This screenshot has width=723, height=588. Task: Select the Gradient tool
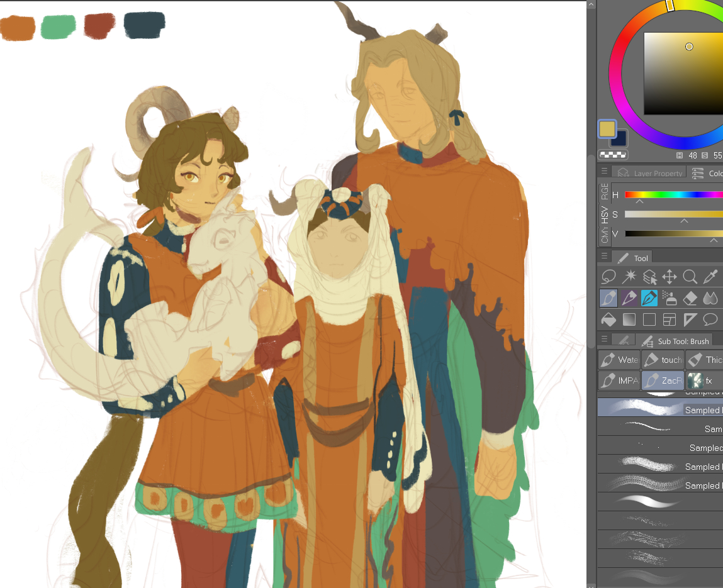coord(629,319)
